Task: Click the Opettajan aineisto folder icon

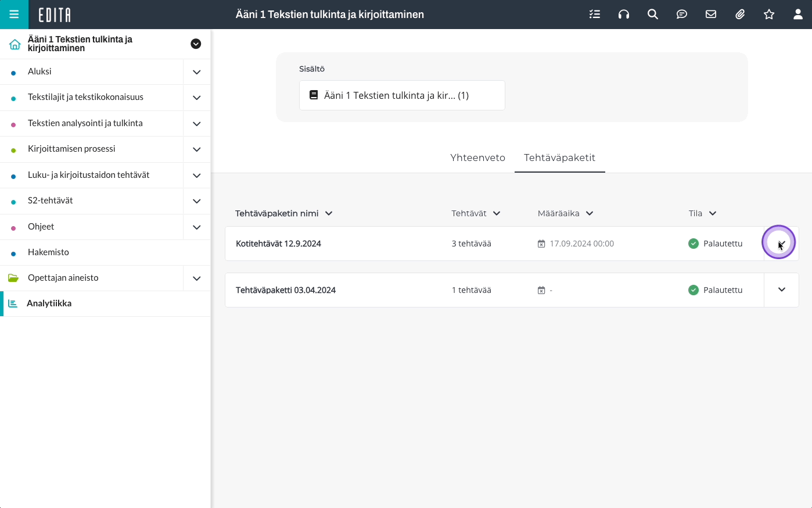Action: (x=13, y=278)
